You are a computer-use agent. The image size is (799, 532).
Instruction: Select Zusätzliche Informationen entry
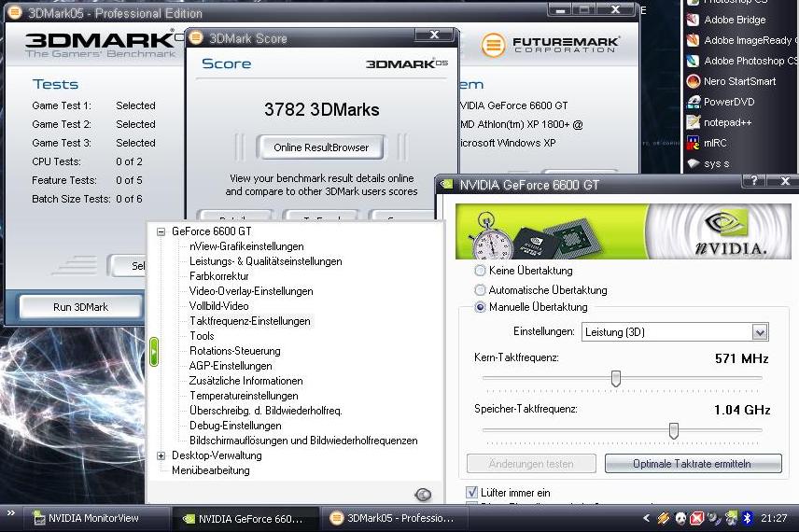click(245, 381)
